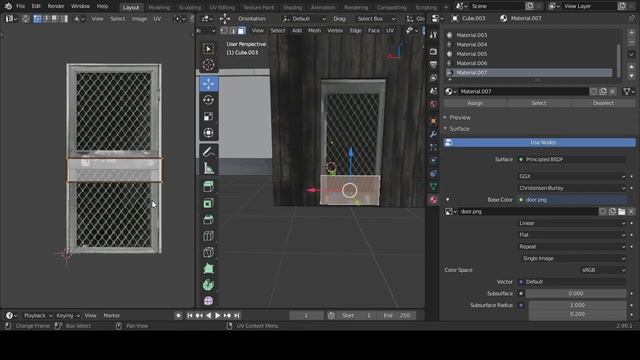Remove the selected material slot
This screenshot has height=360, width=640.
(631, 42)
